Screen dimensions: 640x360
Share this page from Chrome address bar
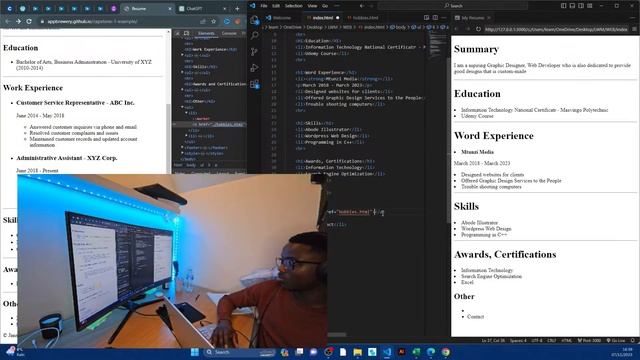click(x=203, y=21)
